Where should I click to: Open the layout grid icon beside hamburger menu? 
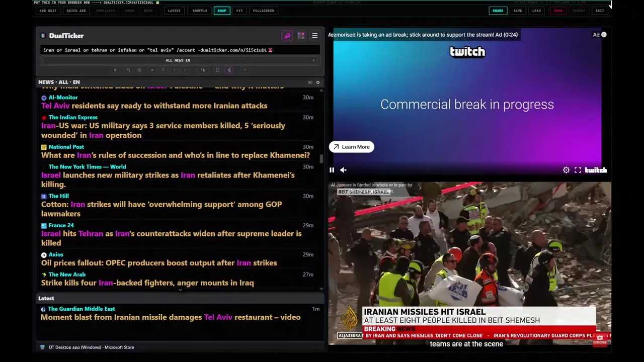pyautogui.click(x=301, y=36)
